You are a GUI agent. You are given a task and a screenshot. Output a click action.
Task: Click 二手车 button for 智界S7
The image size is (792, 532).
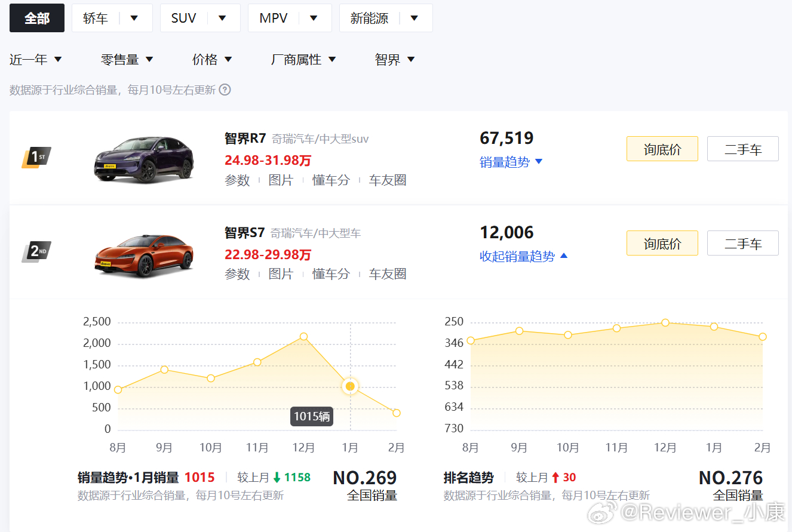coord(742,242)
